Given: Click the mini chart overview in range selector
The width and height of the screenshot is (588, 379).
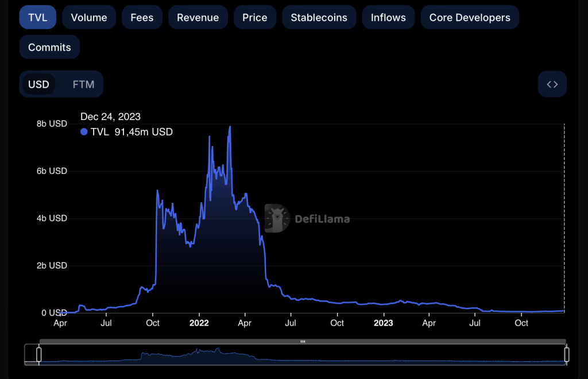Looking at the screenshot, I should (303, 356).
